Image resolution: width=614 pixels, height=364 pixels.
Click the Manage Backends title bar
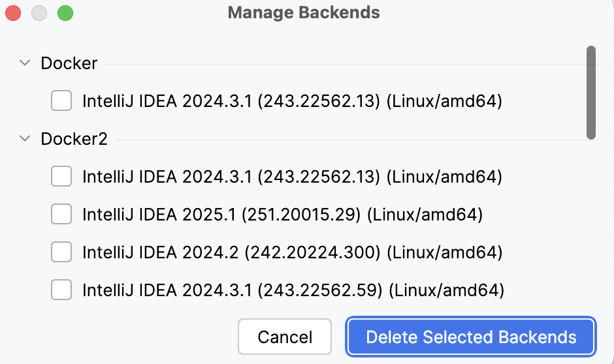pos(304,12)
